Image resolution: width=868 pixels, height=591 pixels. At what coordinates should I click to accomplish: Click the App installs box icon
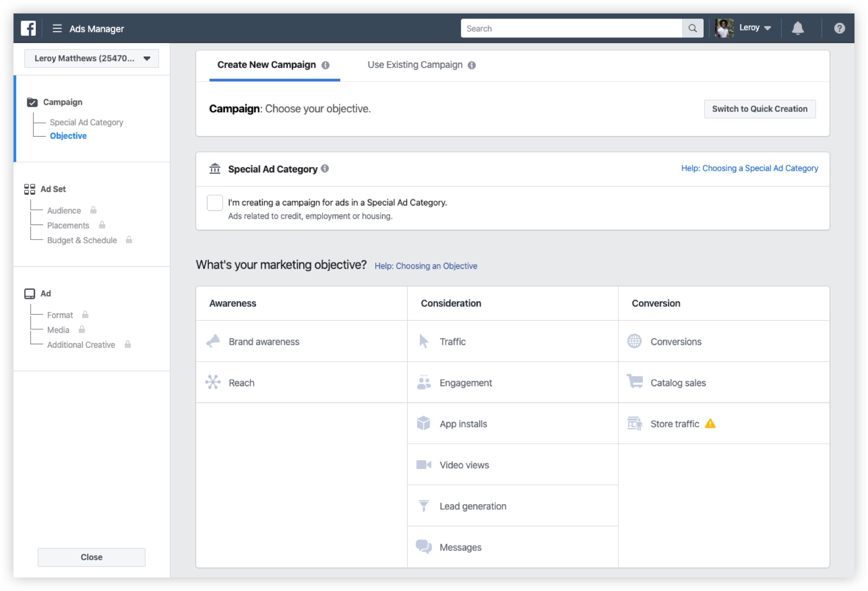tap(423, 423)
